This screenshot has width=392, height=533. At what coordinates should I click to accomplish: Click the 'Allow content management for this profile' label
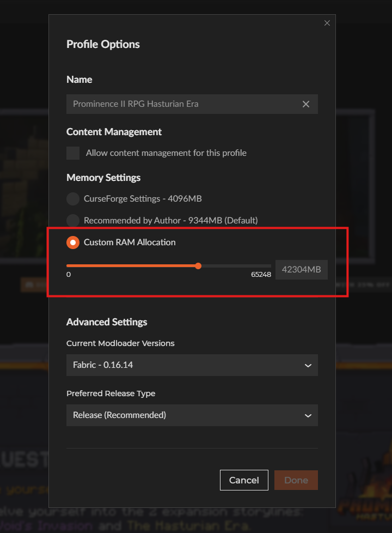point(166,153)
